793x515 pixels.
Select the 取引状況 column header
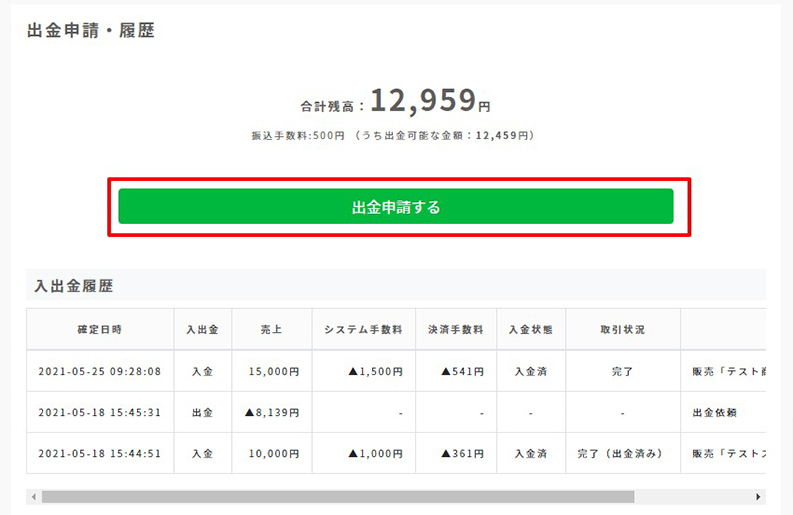623,329
